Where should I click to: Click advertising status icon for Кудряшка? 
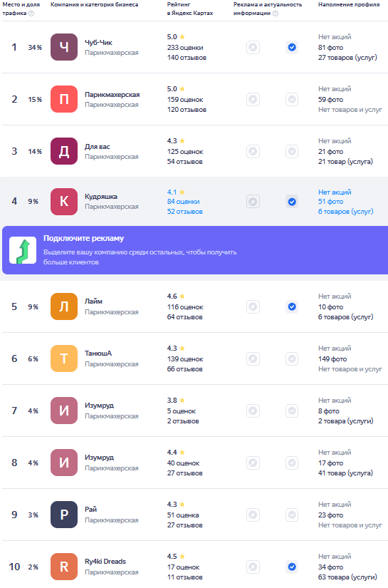pyautogui.click(x=253, y=202)
